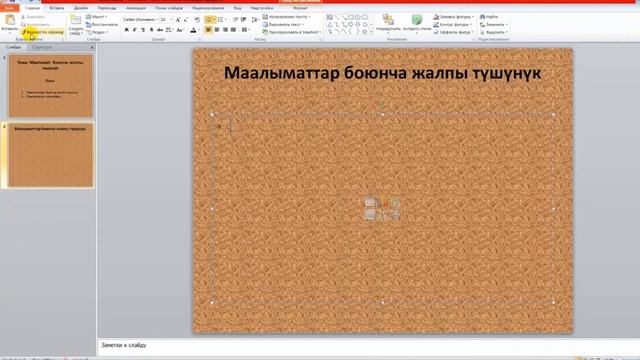Switch to the Design (Дизайн) tab
This screenshot has width=640, height=360.
81,8
